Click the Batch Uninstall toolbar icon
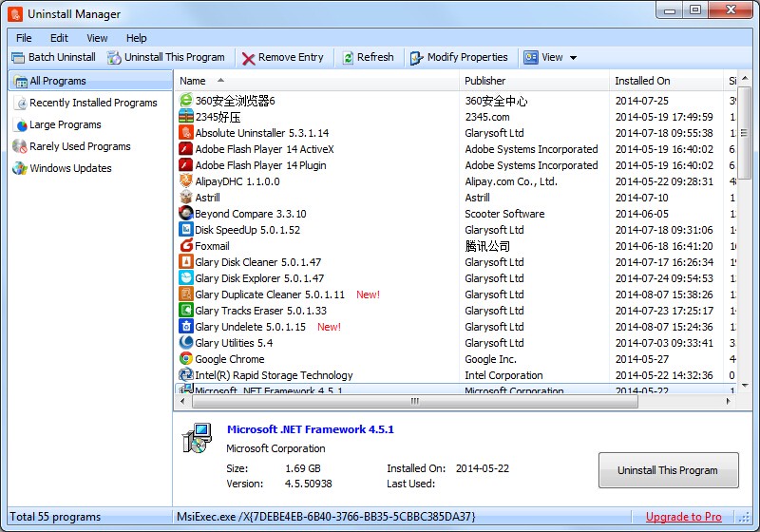Image resolution: width=760 pixels, height=532 pixels. click(x=18, y=58)
